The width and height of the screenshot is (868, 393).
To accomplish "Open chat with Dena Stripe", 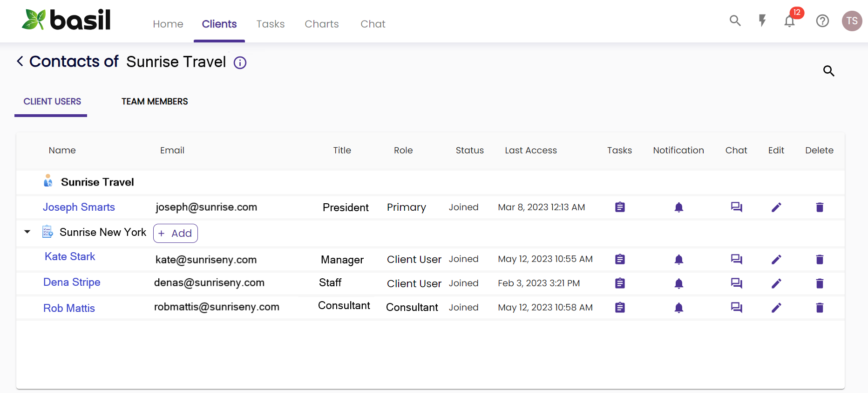I will pos(736,283).
